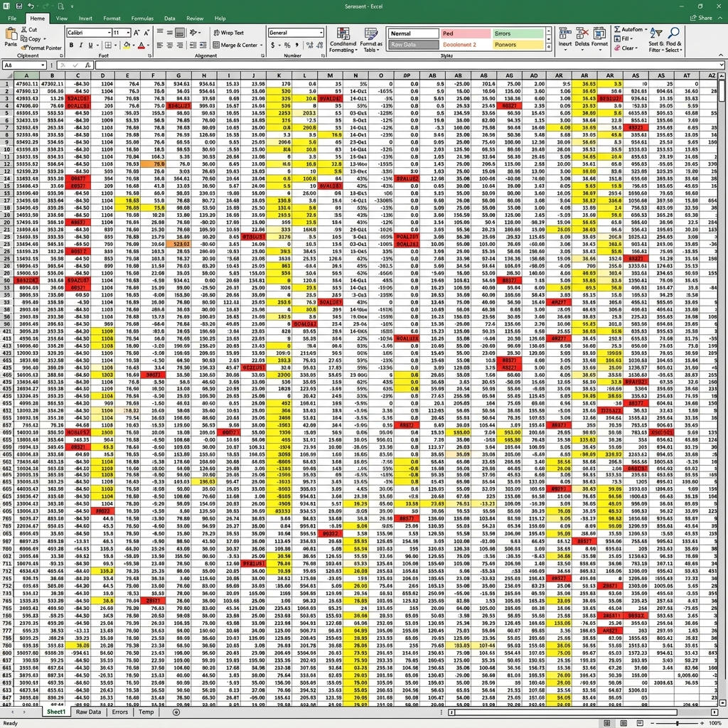Click the Find & Select magnifier icon
The image size is (728, 728).
click(x=674, y=33)
